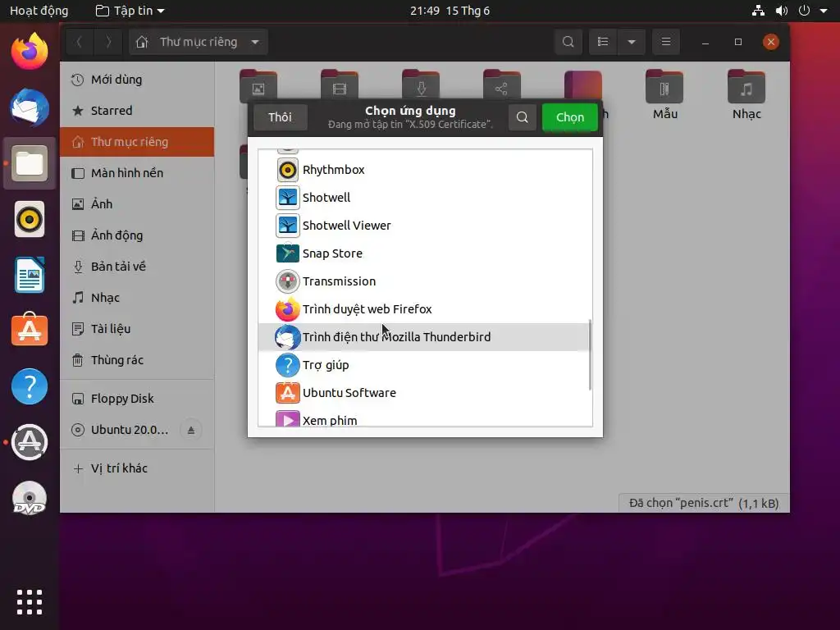
Task: Expand the Thư mục riêng path dropdown
Action: [x=255, y=42]
